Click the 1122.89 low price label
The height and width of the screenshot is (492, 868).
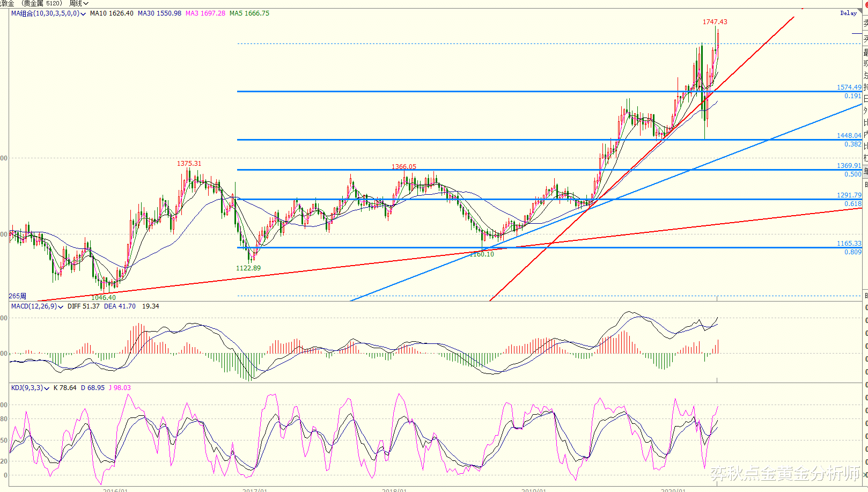pos(248,268)
